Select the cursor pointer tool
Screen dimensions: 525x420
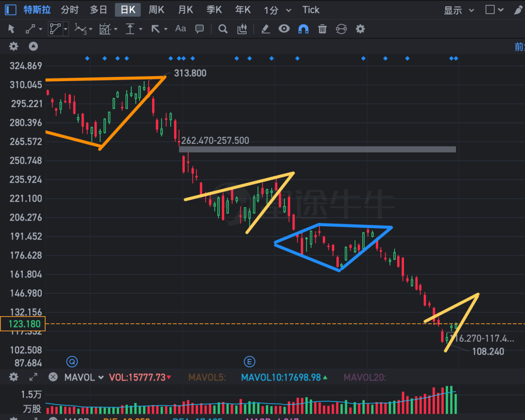point(11,29)
